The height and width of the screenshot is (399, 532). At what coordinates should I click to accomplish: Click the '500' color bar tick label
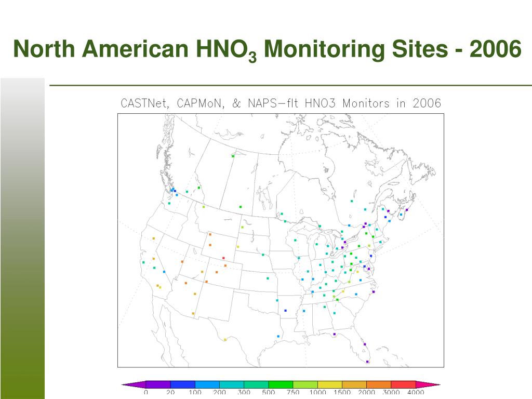pyautogui.click(x=269, y=393)
